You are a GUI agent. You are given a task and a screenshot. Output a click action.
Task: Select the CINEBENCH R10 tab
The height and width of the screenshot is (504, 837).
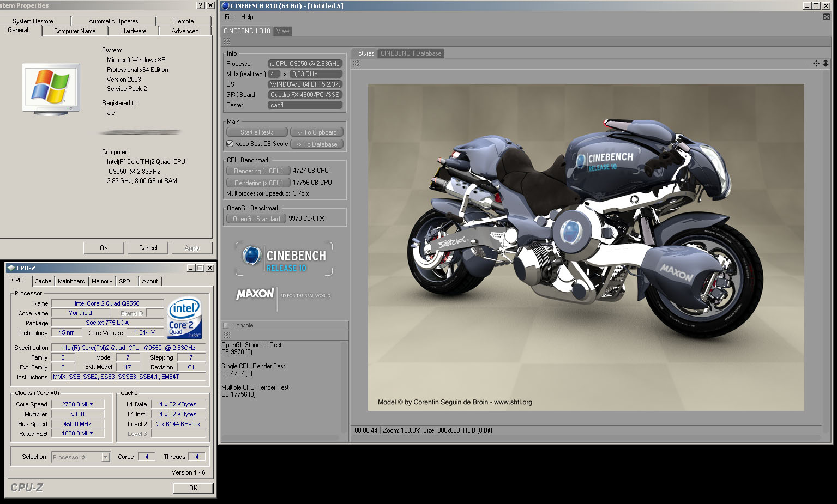(x=246, y=31)
